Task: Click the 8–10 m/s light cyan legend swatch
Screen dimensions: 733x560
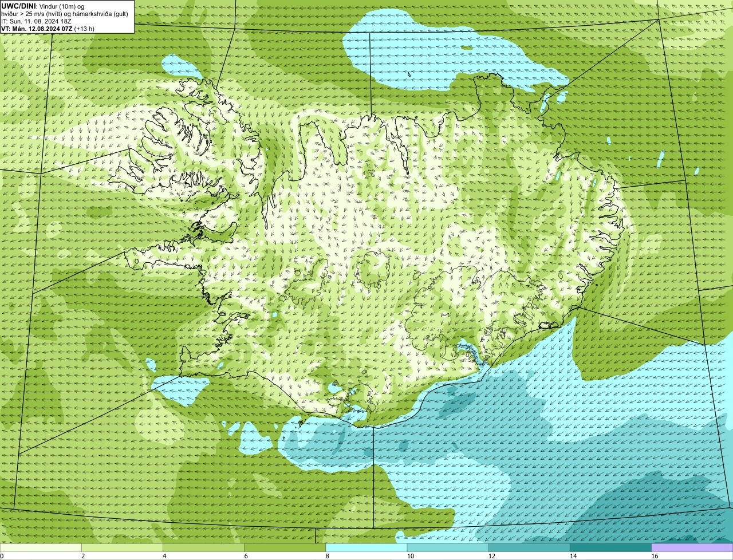Action: coord(366,548)
